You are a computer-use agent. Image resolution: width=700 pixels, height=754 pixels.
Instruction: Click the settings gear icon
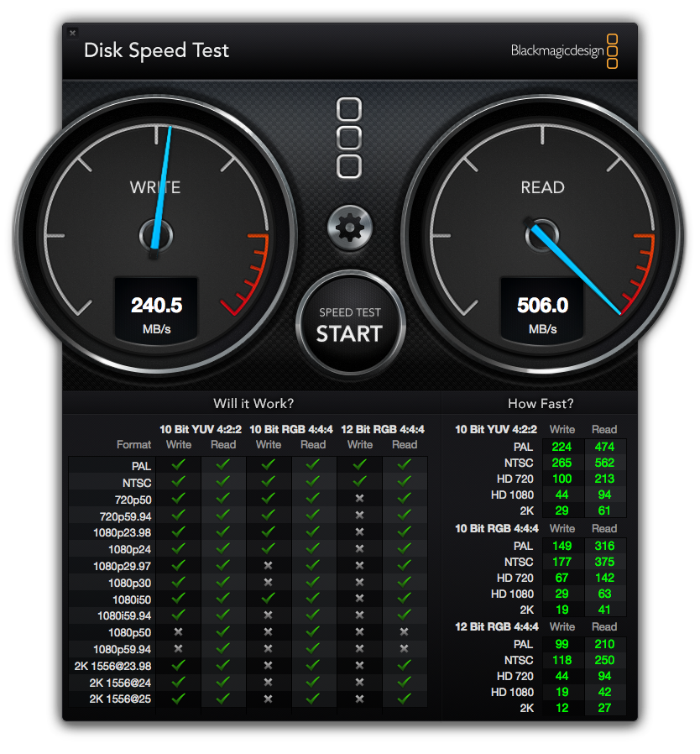point(349,228)
